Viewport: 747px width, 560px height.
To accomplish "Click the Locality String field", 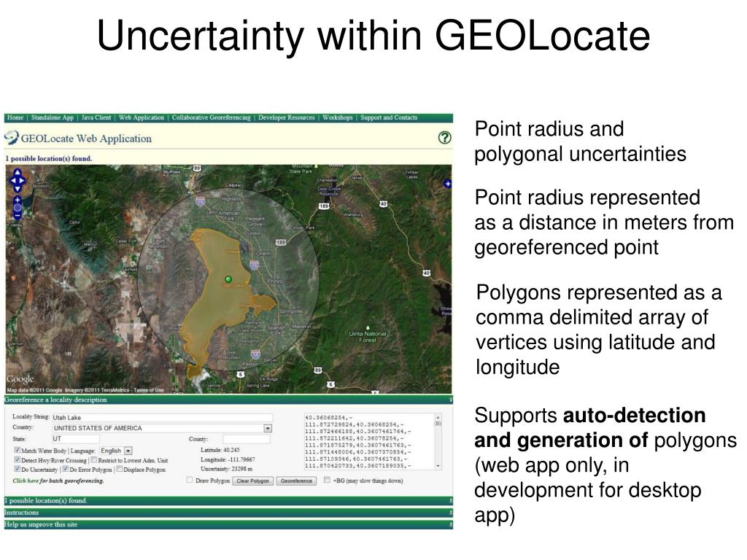I will pos(162,418).
